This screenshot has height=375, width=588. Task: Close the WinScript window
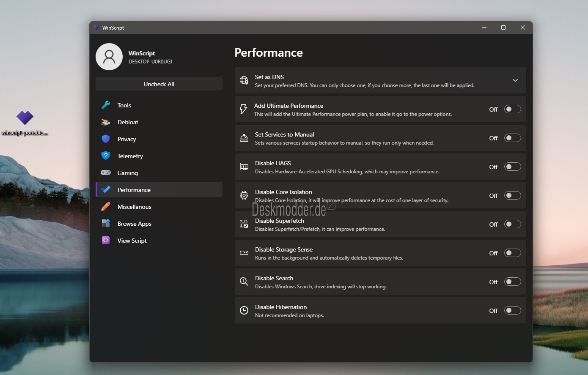point(523,27)
